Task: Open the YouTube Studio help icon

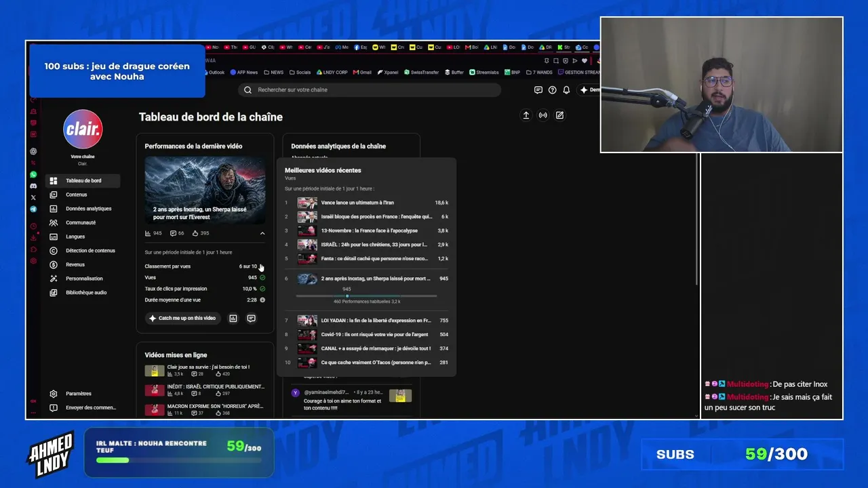Action: point(552,89)
